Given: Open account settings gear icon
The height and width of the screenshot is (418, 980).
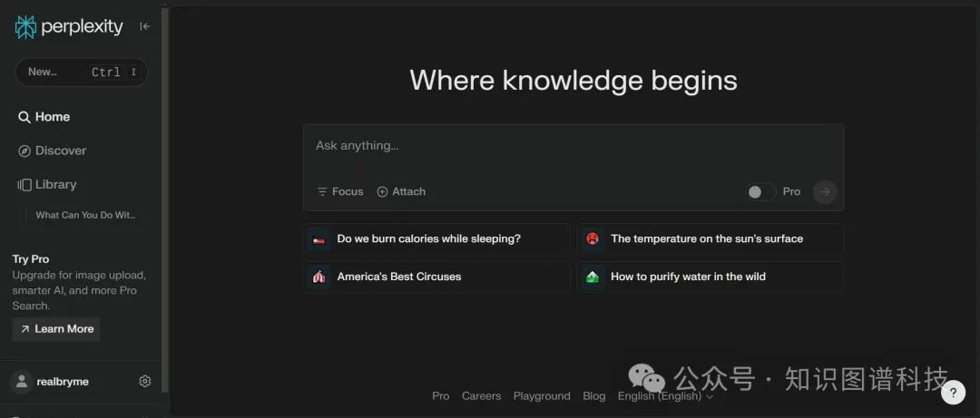Looking at the screenshot, I should (144, 382).
